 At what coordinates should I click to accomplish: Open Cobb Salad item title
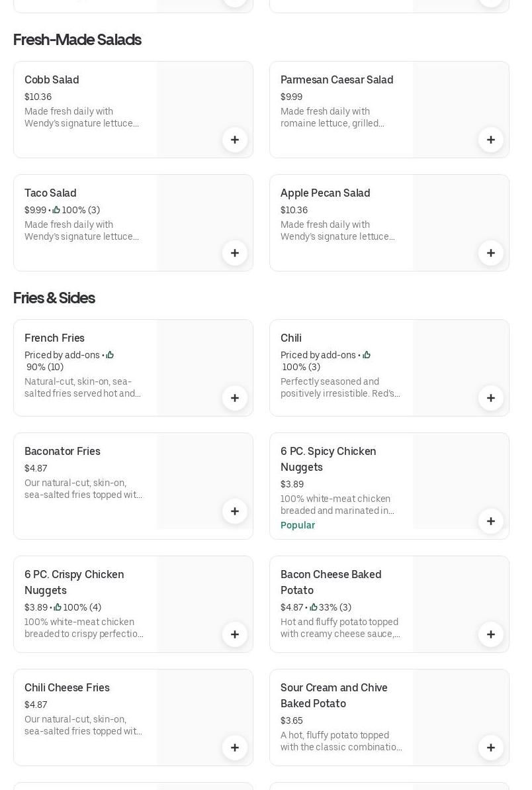52,80
